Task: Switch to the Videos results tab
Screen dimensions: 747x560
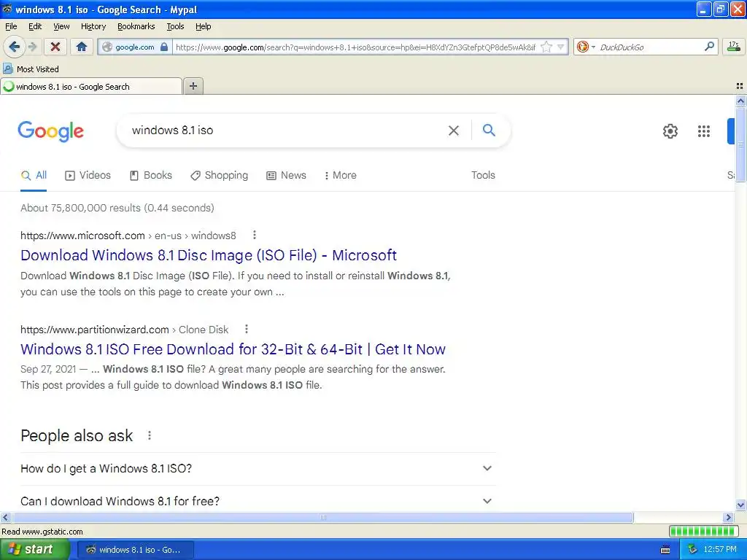Action: coord(88,175)
